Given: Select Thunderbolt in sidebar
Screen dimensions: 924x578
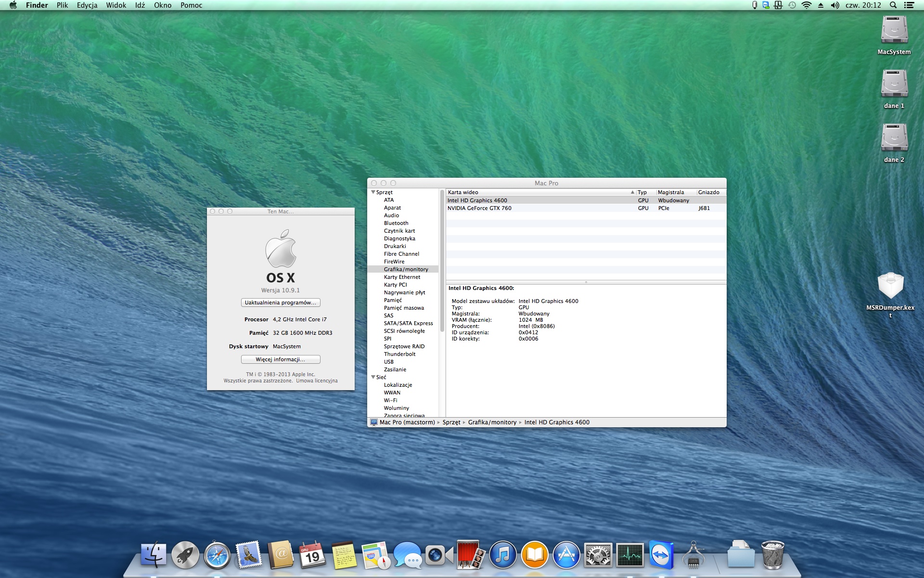Looking at the screenshot, I should (x=400, y=354).
